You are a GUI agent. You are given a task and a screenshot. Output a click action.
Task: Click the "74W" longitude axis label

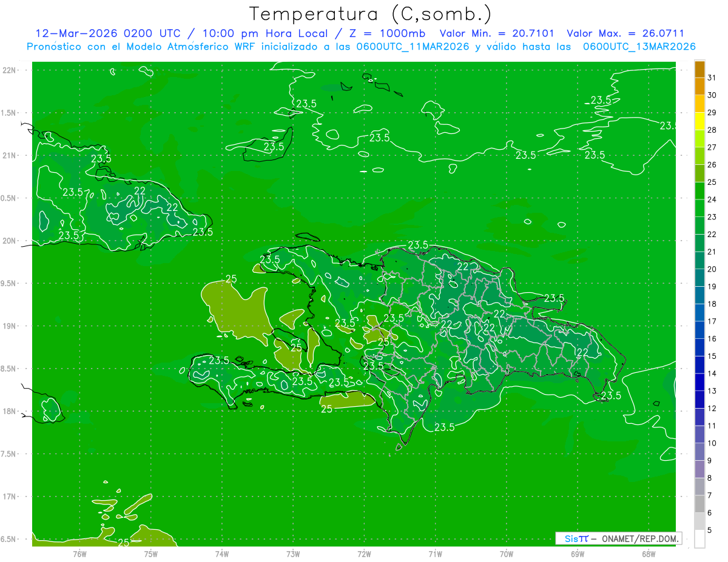coord(222,554)
